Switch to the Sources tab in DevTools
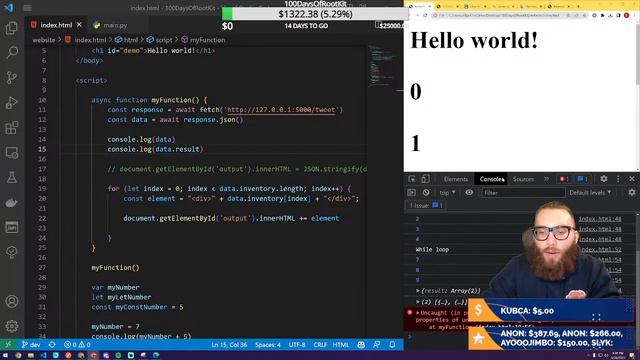Screen dimensions: 640x360 pos(523,179)
